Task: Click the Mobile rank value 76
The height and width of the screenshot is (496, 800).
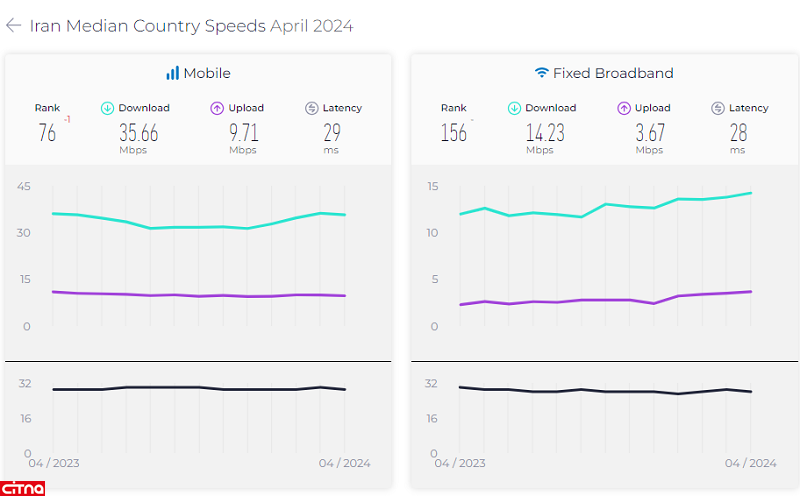Action: [x=47, y=133]
